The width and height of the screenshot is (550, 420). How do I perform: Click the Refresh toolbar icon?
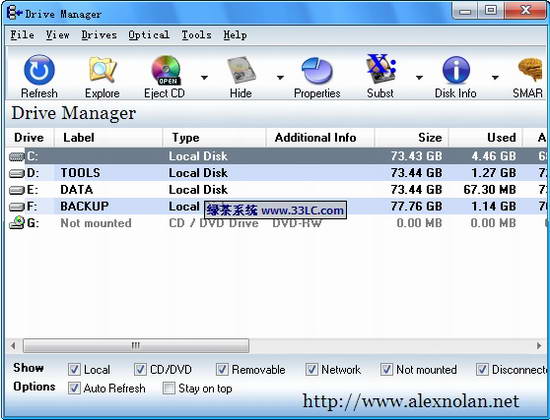(39, 70)
